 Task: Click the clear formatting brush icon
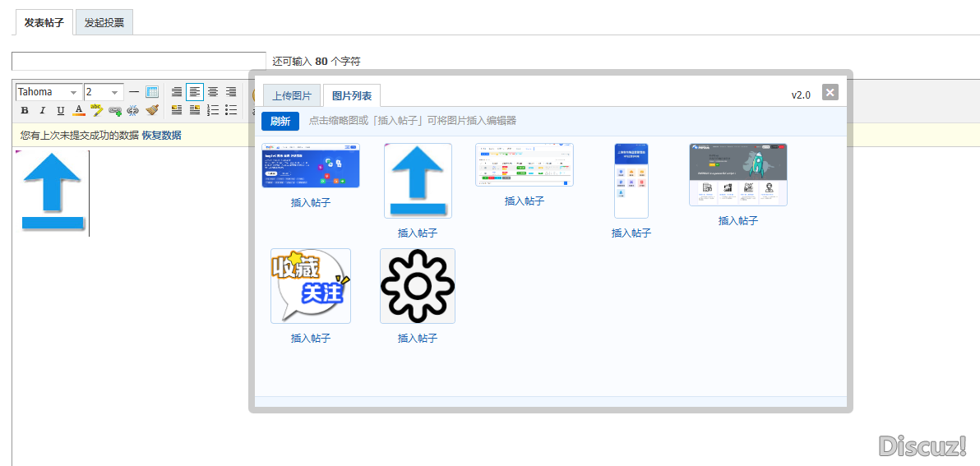coord(152,110)
